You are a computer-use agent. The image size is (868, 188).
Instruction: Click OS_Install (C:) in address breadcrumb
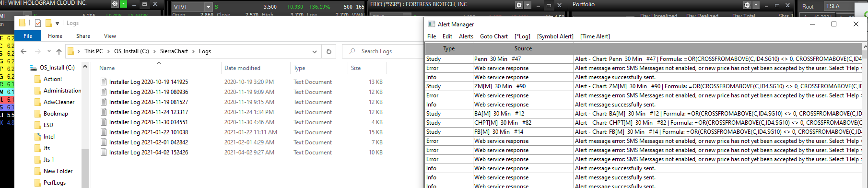pos(131,51)
